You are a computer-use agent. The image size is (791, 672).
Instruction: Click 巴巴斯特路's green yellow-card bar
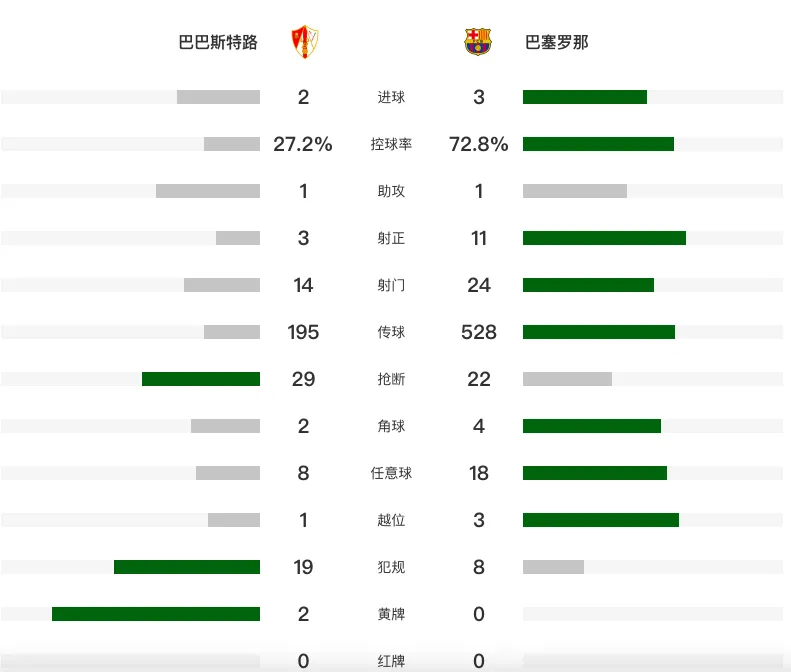tap(156, 614)
